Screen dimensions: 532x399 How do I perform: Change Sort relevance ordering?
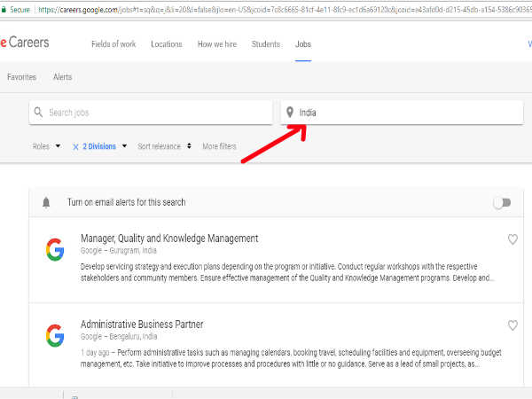tap(165, 146)
